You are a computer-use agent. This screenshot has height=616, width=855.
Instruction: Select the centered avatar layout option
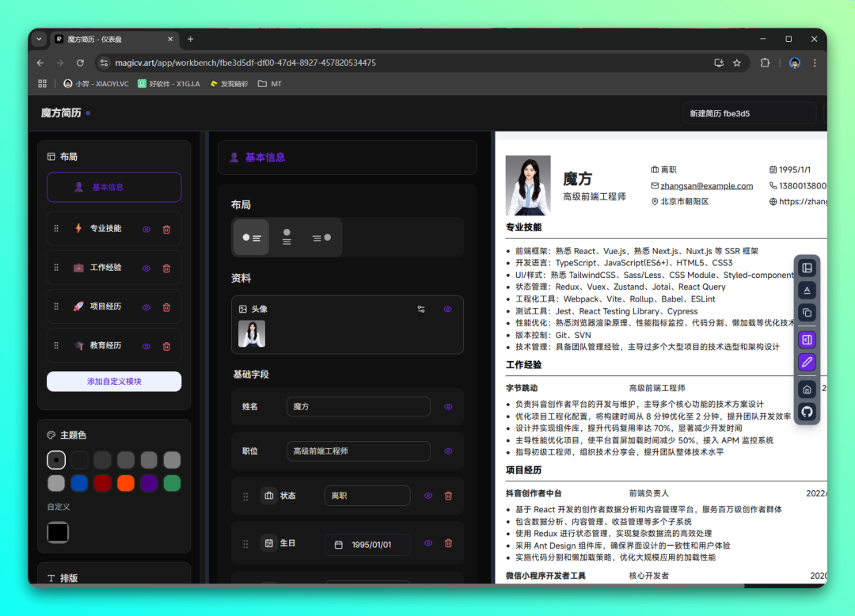coord(287,238)
